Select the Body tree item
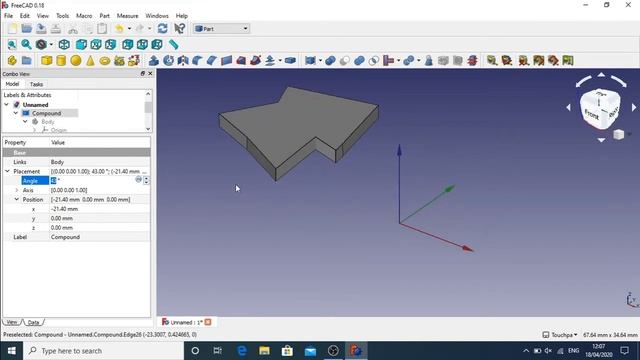 (x=48, y=122)
